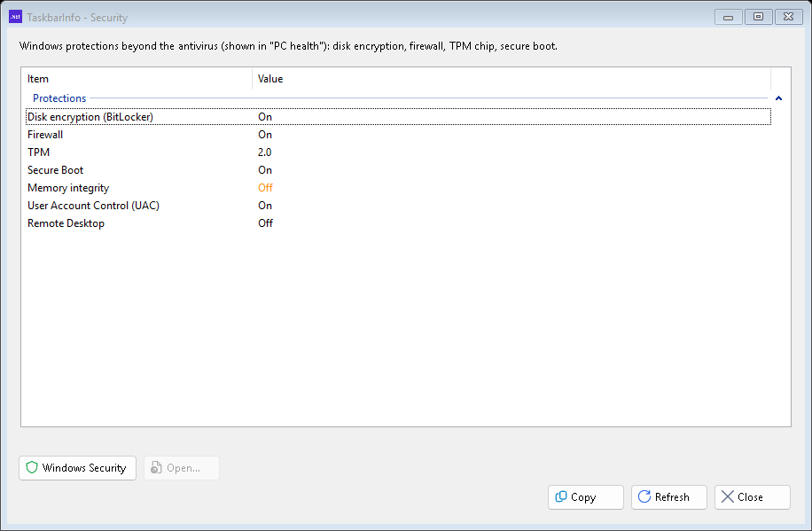Click the .NET app icon in title bar

pos(16,17)
